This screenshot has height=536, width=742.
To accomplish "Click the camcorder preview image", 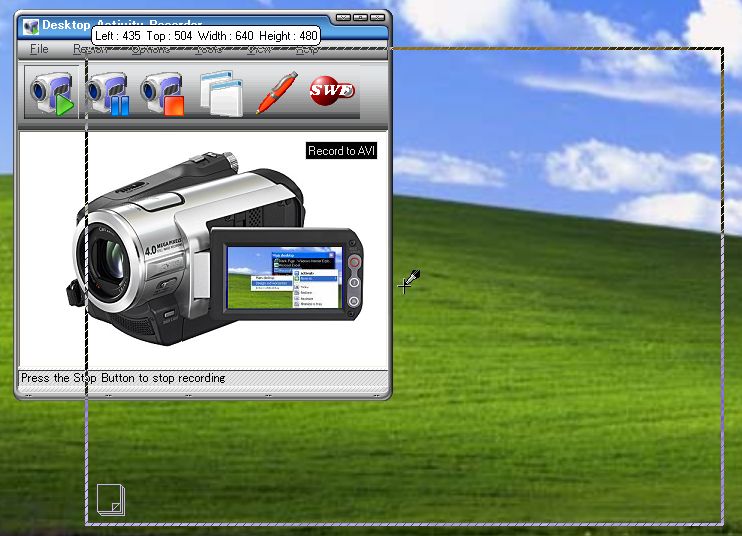I will pos(215,248).
